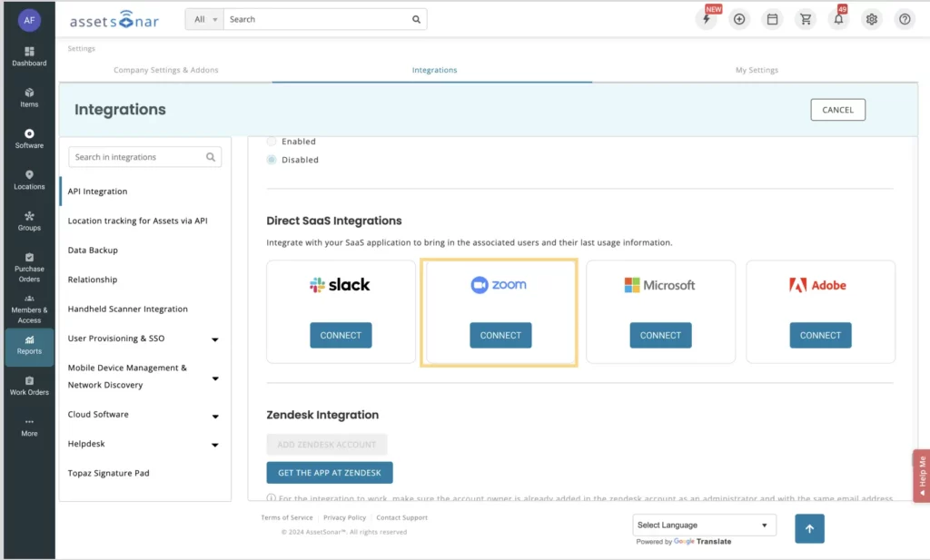Screen dimensions: 930x560
Task: Open the notifications bell icon
Action: 838,19
